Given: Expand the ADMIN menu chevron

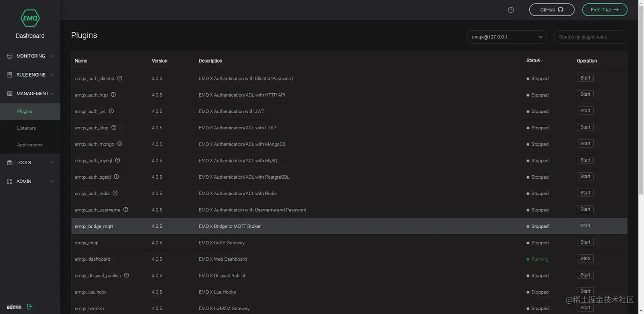Looking at the screenshot, I should click(52, 181).
